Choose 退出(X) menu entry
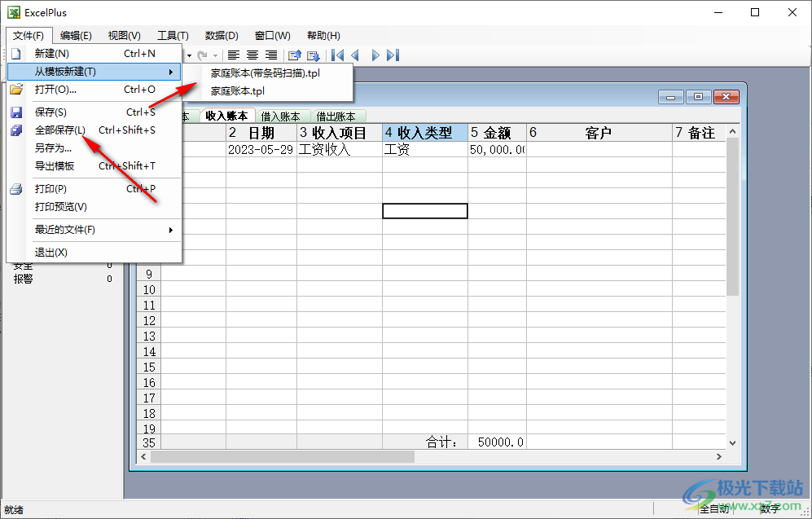This screenshot has width=812, height=519. coord(94,253)
